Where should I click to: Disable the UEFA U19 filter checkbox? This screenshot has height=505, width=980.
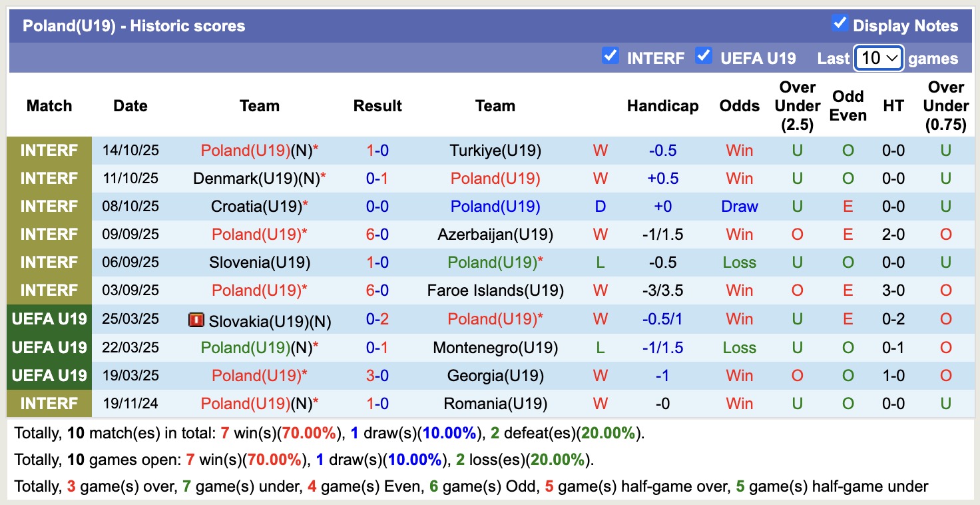click(703, 56)
